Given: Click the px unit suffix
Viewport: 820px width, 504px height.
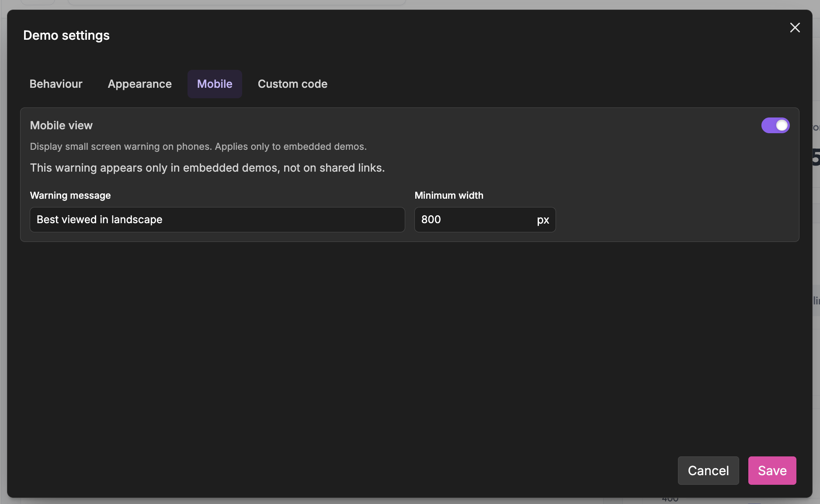Looking at the screenshot, I should click(543, 220).
